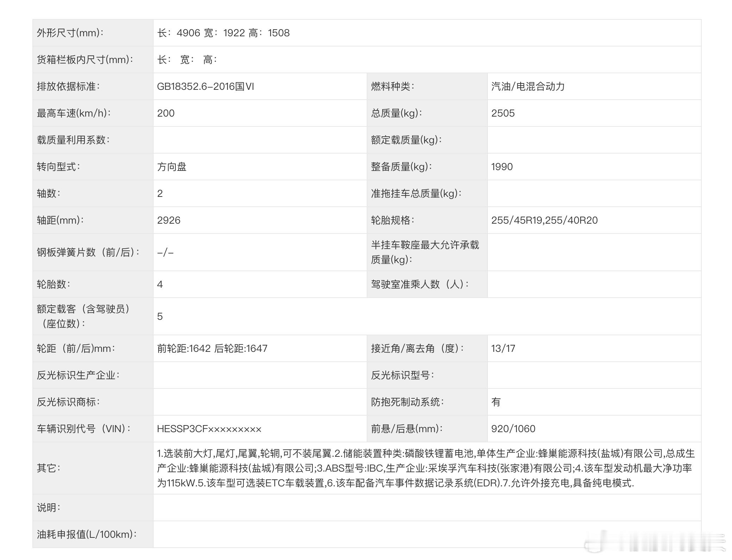Click the 外形尺寸(mm) label cell
This screenshot has width=732, height=560.
(70, 33)
